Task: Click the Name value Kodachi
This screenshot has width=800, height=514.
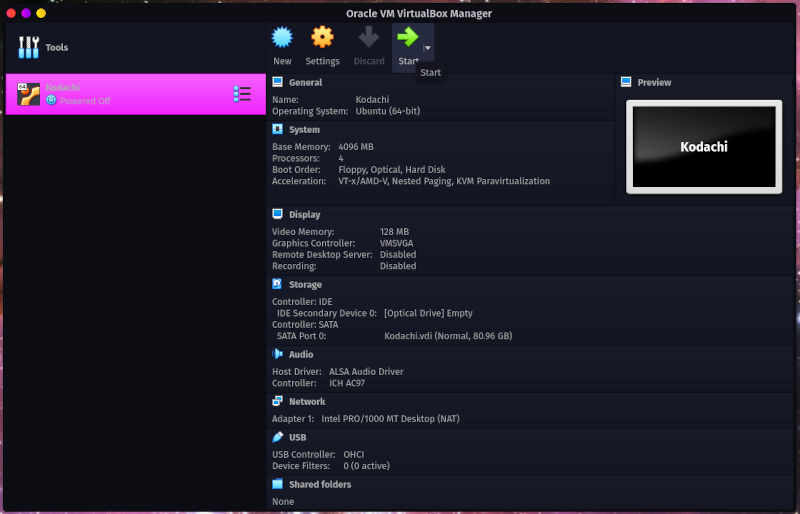Action: click(372, 100)
